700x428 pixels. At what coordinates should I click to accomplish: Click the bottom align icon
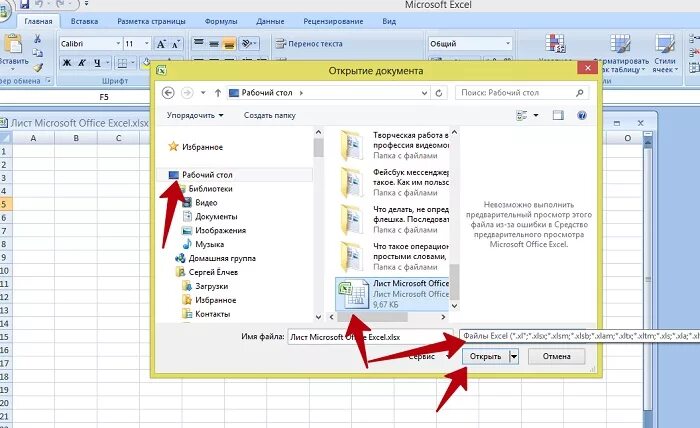click(x=229, y=43)
